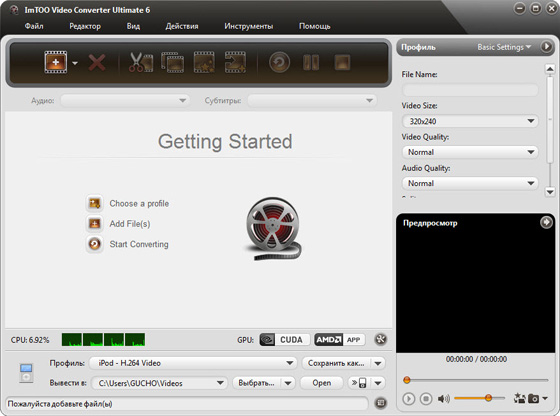The image size is (560, 416).
Task: Open the Video Size 320x240 dropdown
Action: coord(470,121)
